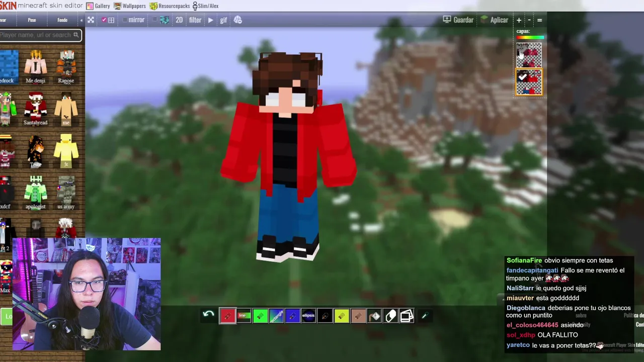Click chat username Diegoblanca

pyautogui.click(x=526, y=308)
